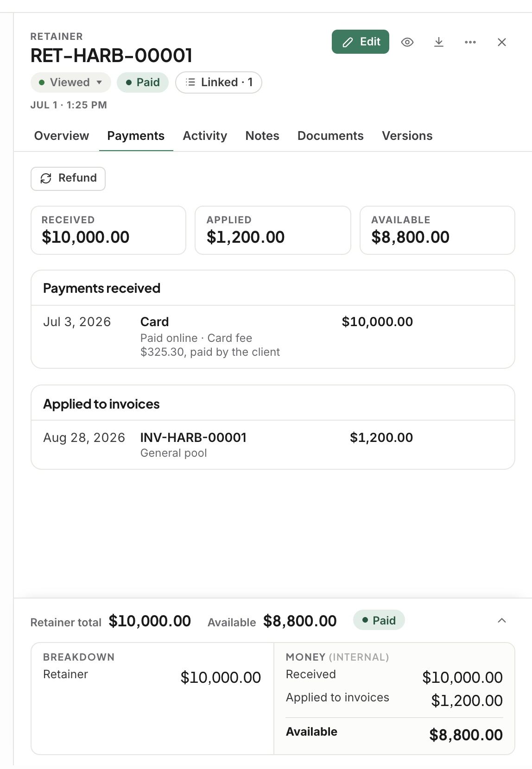Click the Payments received heading
Screen dimensions: 532x769
101,288
